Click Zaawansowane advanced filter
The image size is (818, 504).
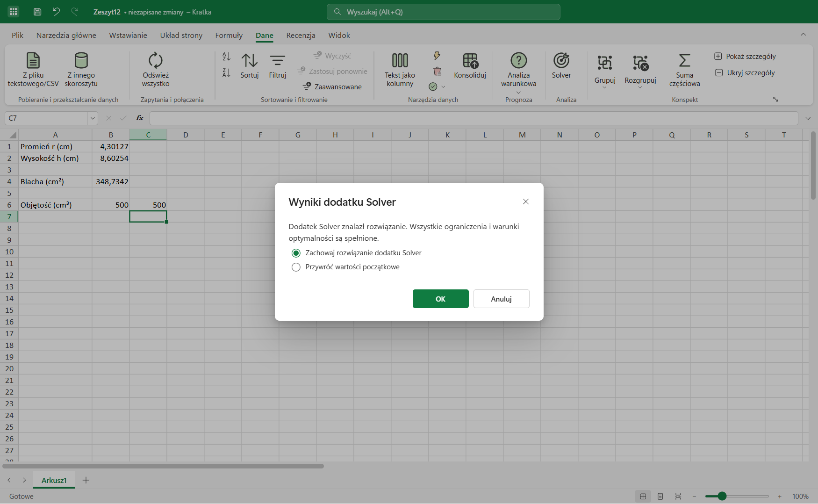[332, 86]
